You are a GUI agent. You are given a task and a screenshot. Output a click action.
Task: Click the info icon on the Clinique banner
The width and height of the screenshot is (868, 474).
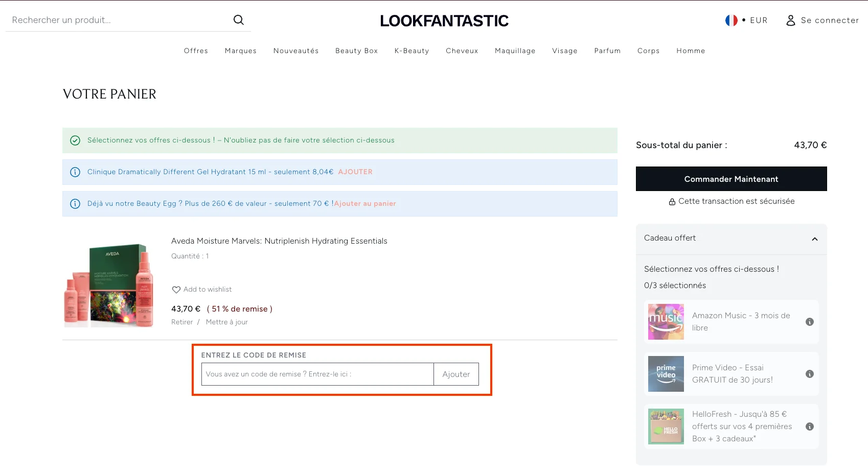(x=75, y=172)
